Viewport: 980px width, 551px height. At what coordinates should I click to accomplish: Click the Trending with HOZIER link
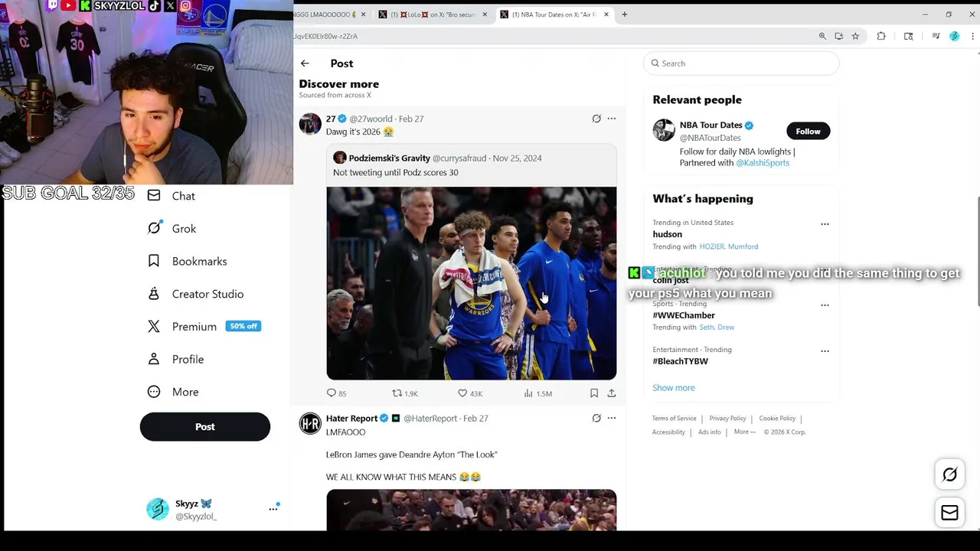click(x=727, y=246)
